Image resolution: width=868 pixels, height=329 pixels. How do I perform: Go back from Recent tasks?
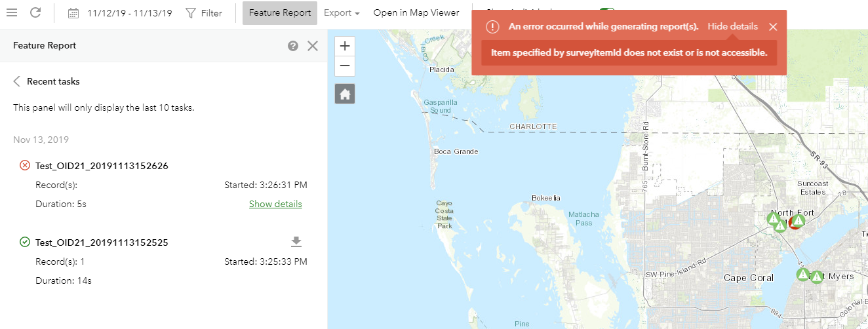(17, 82)
